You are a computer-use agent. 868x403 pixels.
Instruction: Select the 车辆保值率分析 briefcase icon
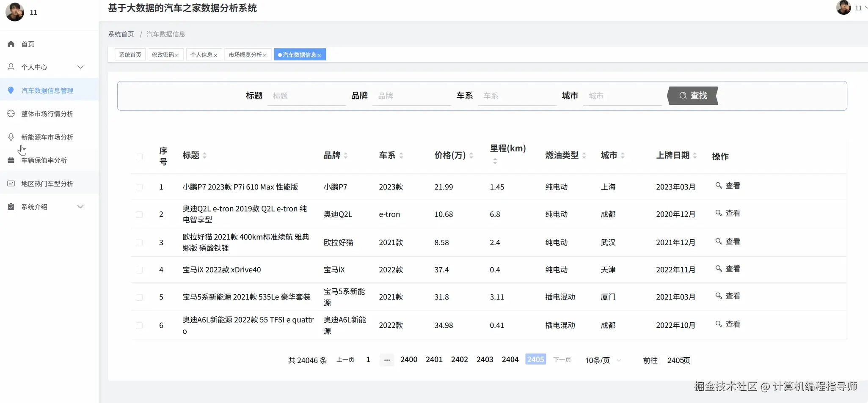10,160
